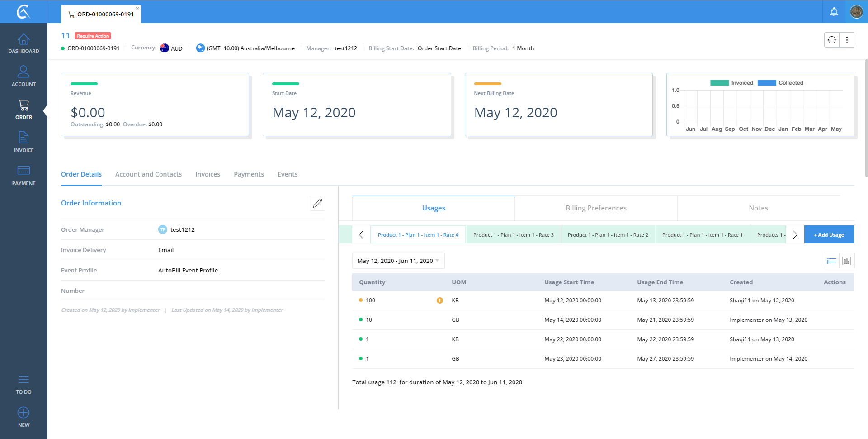The width and height of the screenshot is (868, 439).
Task: Open the notifications bell
Action: coord(834,12)
